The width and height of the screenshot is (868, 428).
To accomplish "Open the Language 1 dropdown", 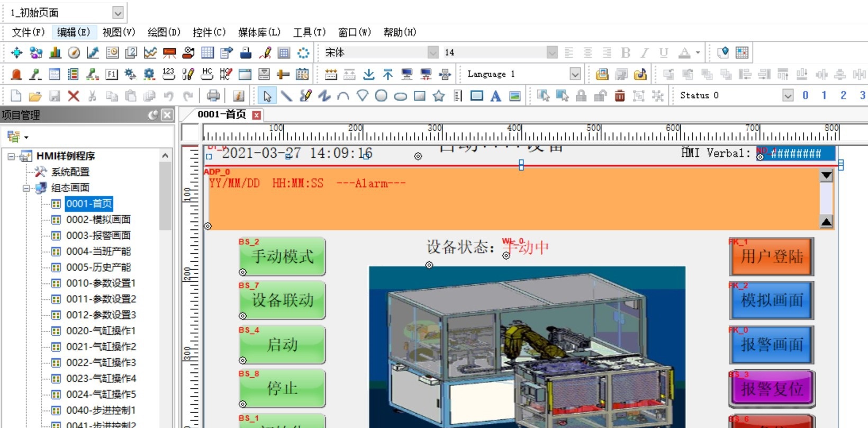I will point(575,74).
